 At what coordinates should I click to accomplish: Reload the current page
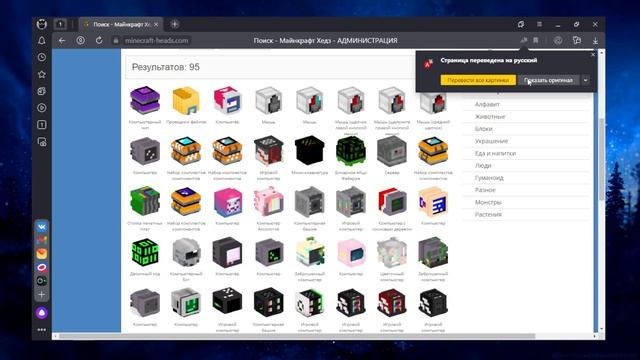tap(99, 40)
